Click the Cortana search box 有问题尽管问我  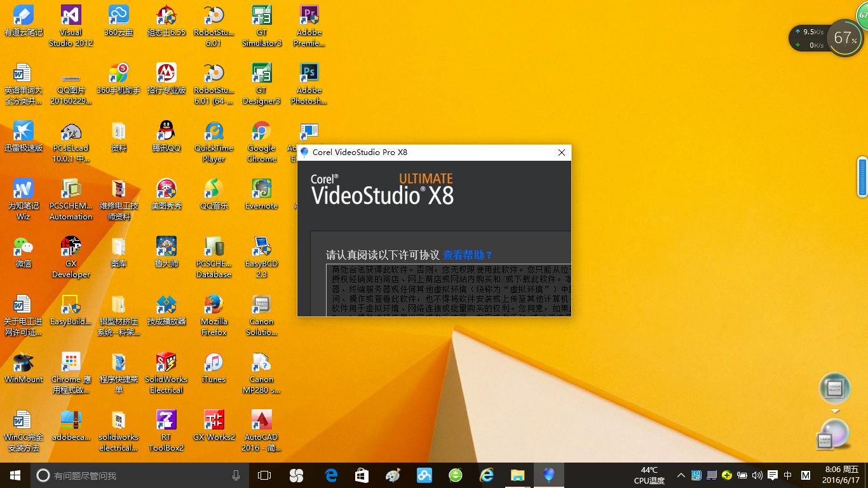(140, 475)
